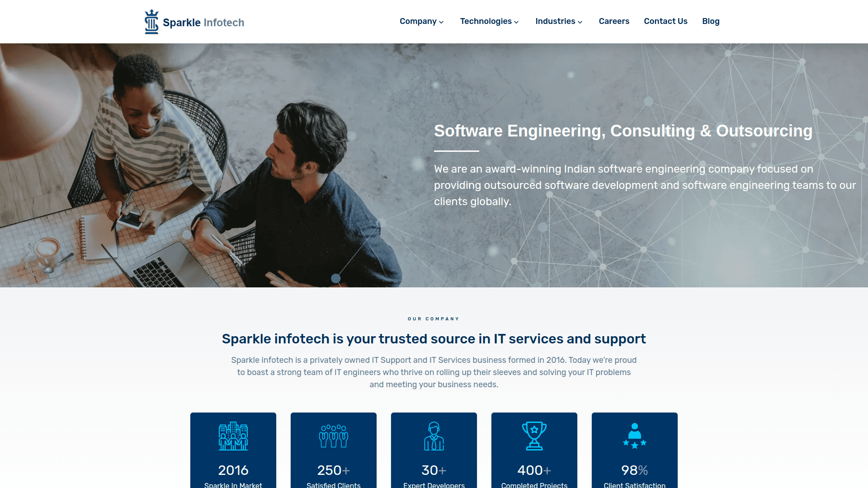Click the completed projects trophy icon
This screenshot has width=868, height=488.
533,435
